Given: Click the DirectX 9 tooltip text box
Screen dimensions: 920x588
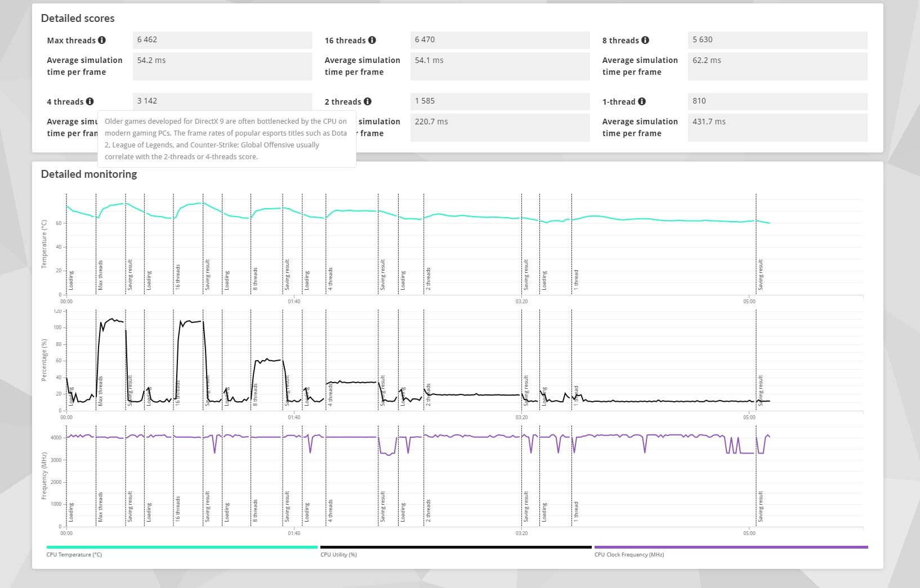Looking at the screenshot, I should 227,139.
